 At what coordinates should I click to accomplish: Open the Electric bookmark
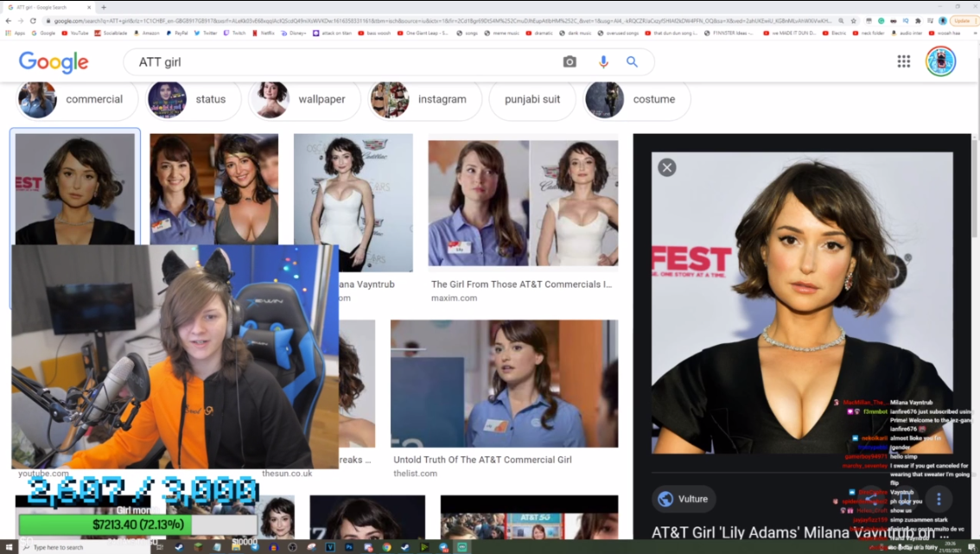point(835,33)
